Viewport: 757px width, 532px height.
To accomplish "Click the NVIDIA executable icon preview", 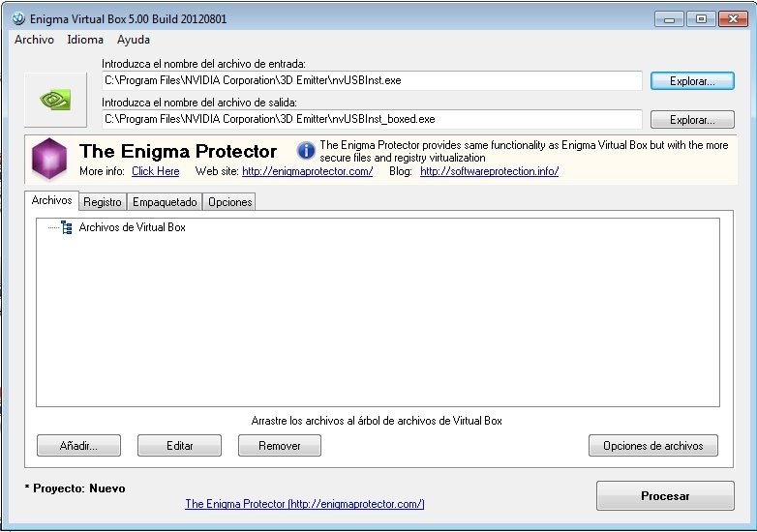I will [55, 100].
